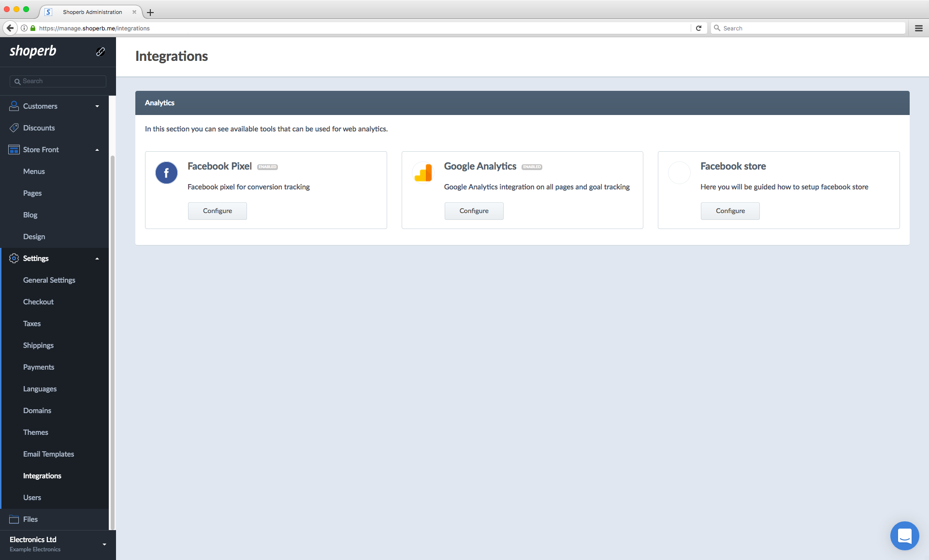Image resolution: width=929 pixels, height=560 pixels.
Task: Click the Store Front layout icon
Action: click(14, 149)
